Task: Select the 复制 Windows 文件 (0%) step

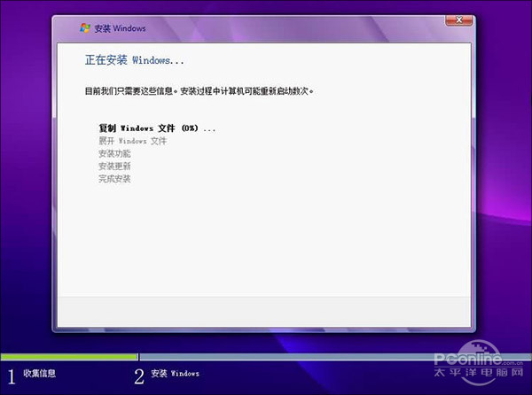Action: point(157,128)
